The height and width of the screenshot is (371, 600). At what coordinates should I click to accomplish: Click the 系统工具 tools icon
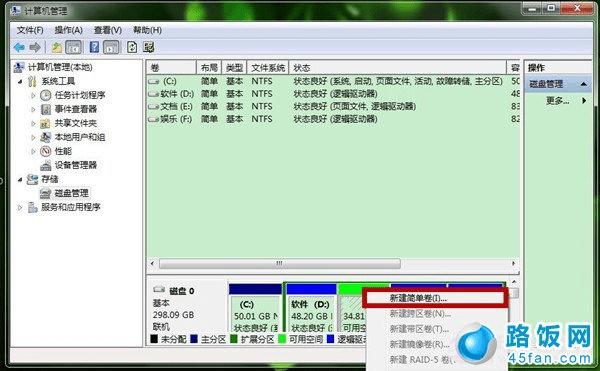tap(33, 81)
